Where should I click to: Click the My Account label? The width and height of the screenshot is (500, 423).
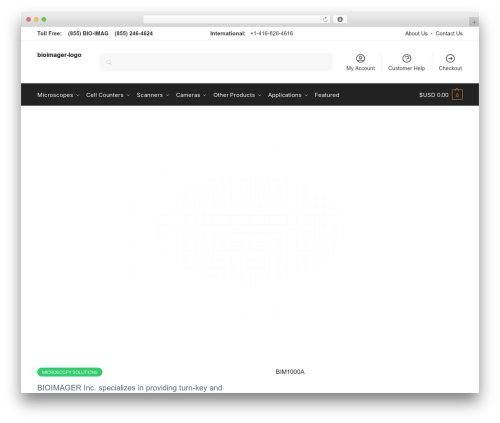(x=360, y=68)
